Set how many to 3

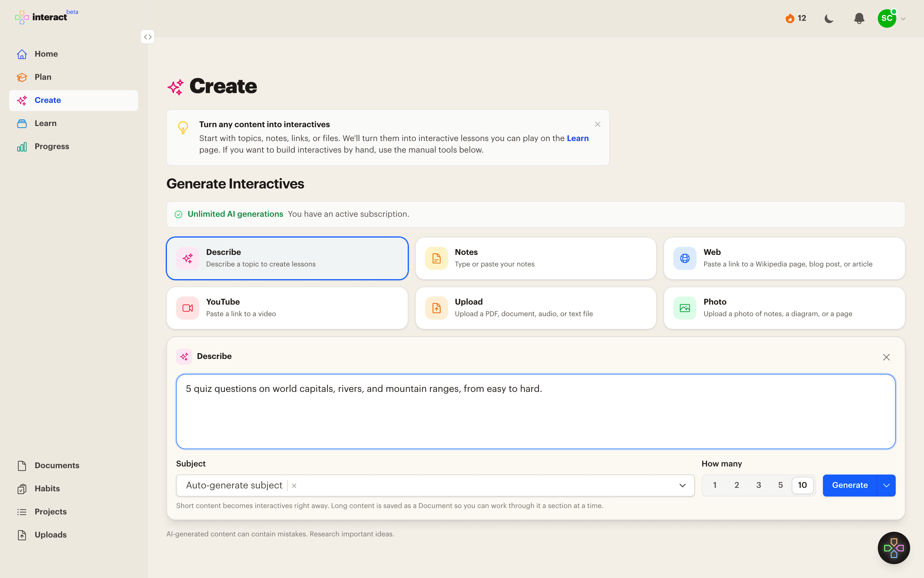coord(759,485)
